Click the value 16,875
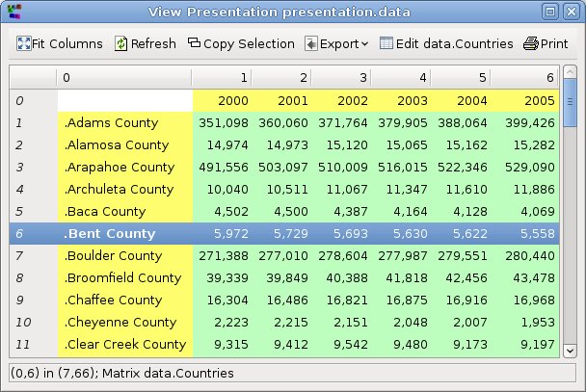 tap(407, 300)
